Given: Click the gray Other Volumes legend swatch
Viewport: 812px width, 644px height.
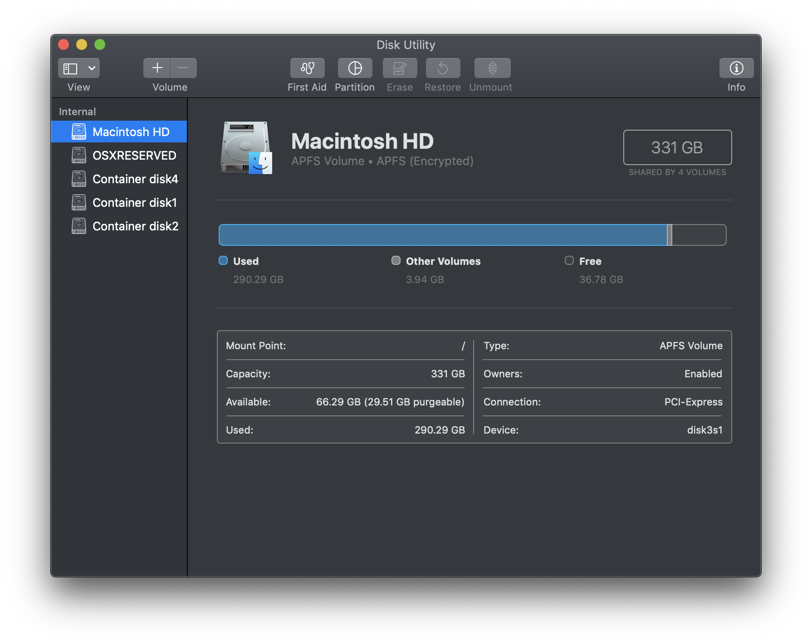Looking at the screenshot, I should (x=396, y=260).
